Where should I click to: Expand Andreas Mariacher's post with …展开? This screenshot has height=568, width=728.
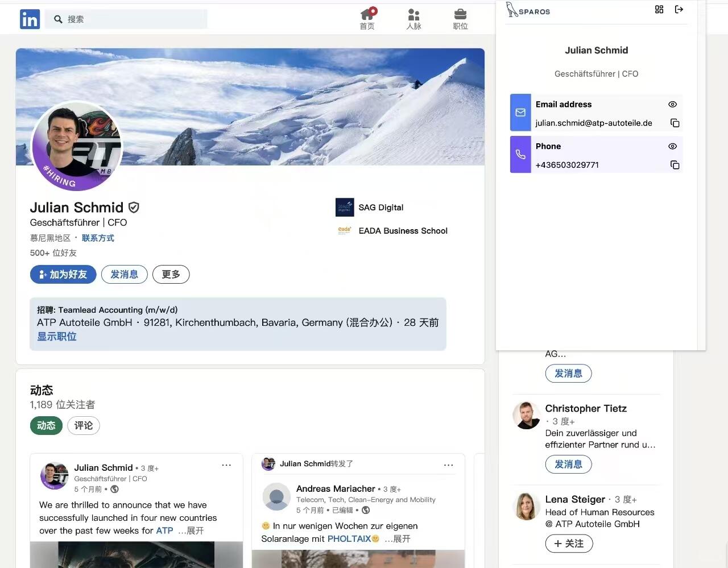point(397,538)
